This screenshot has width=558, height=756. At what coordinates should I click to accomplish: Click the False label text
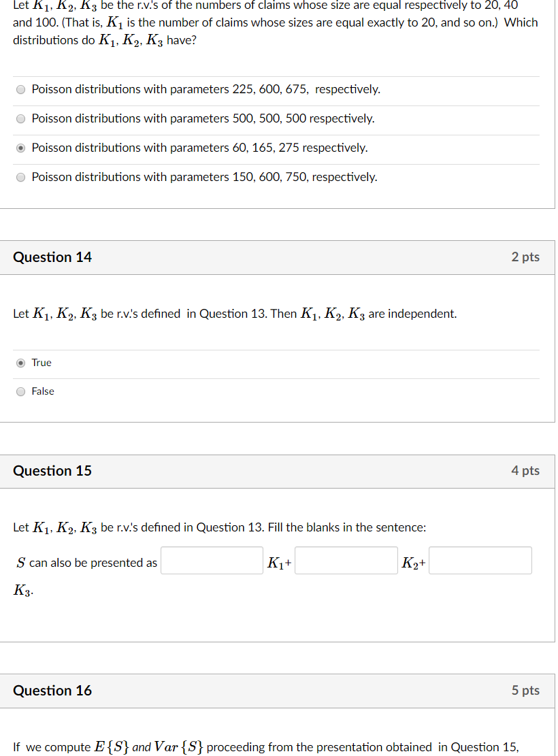pyautogui.click(x=42, y=391)
